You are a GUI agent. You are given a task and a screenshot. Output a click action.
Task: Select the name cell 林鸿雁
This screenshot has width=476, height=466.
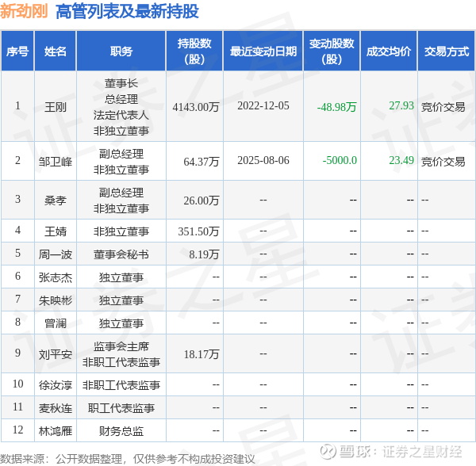pyautogui.click(x=56, y=431)
